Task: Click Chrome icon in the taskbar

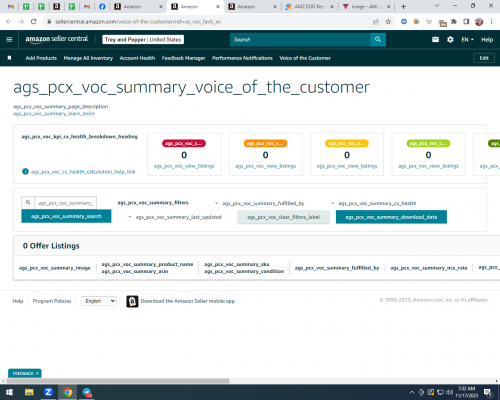Action: [x=68, y=392]
